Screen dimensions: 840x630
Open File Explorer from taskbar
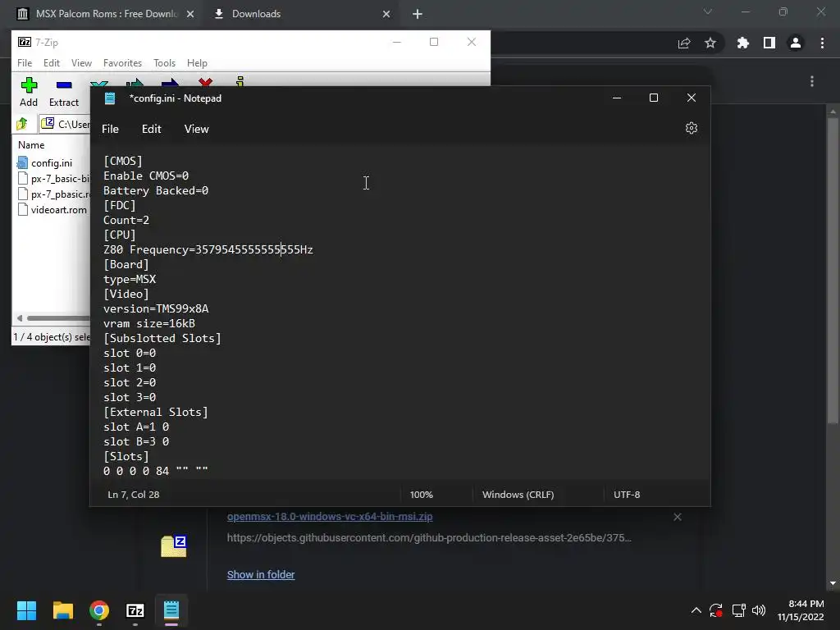[62, 610]
